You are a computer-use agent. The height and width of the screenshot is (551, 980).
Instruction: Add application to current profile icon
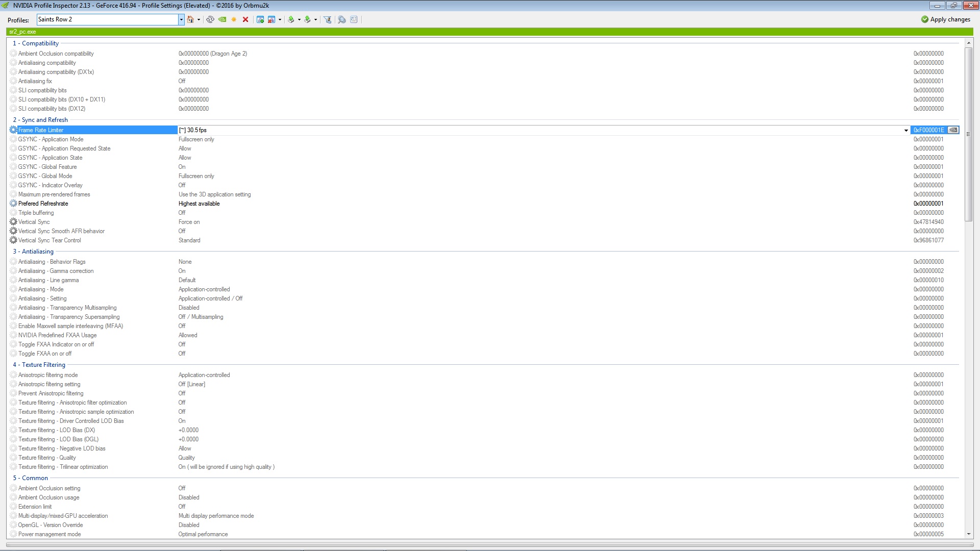point(260,19)
